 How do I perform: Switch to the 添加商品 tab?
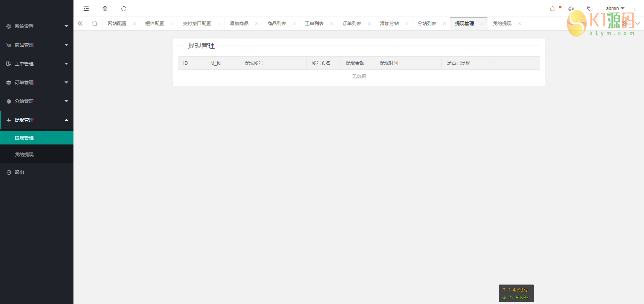click(239, 23)
